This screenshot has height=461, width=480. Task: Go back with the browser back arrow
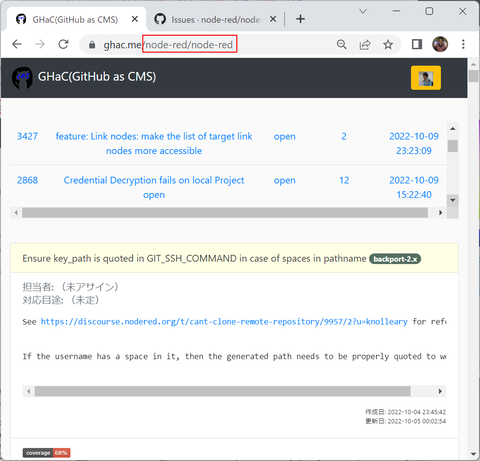[17, 44]
